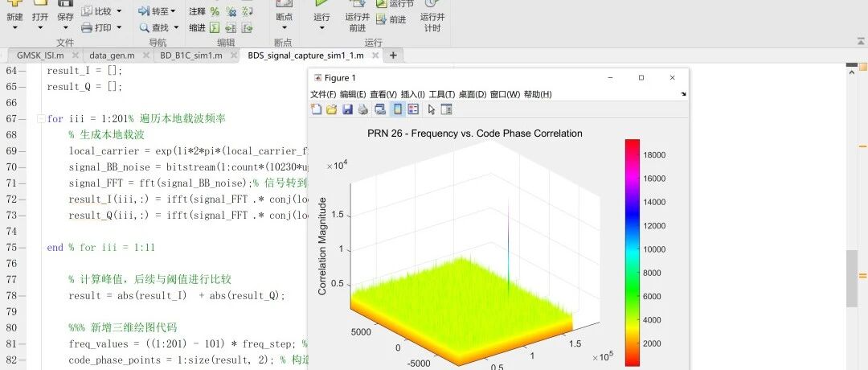This screenshot has height=370, width=868.
Task: Click the 运行并计时 button
Action: point(432,16)
